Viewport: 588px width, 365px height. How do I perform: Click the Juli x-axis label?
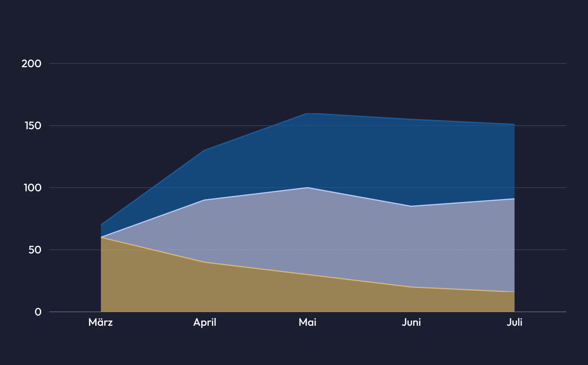pyautogui.click(x=514, y=322)
